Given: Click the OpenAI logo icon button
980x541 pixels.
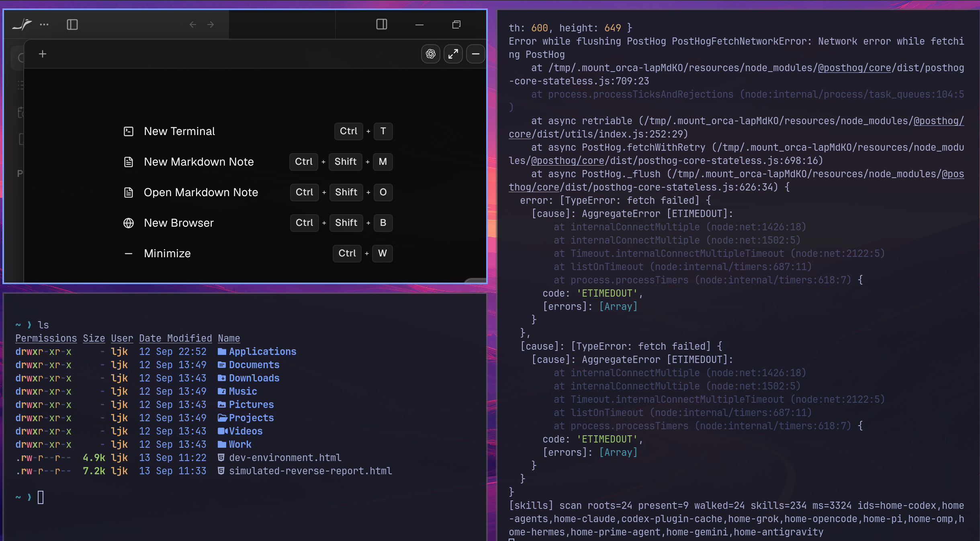Looking at the screenshot, I should pos(431,54).
